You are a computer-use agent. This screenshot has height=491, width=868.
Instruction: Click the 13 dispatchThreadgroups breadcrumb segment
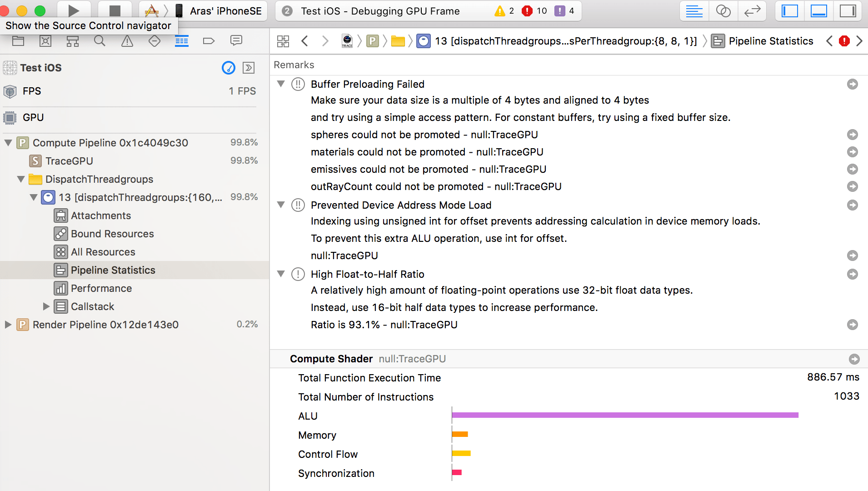(x=557, y=41)
